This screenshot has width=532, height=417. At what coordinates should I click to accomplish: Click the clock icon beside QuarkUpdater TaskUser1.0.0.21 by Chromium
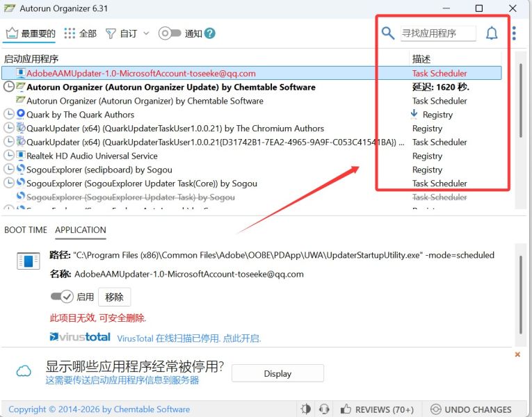pos(9,128)
